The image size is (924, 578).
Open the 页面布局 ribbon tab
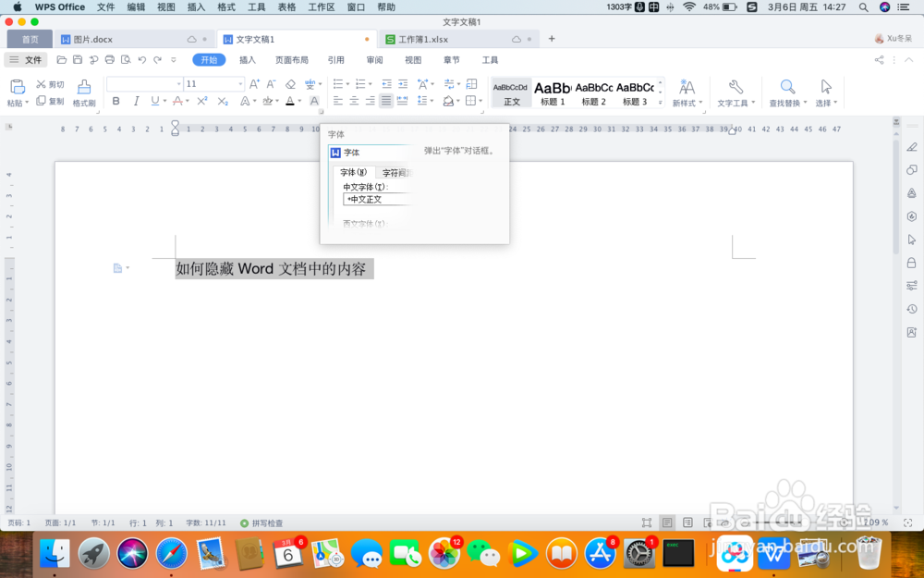(292, 59)
